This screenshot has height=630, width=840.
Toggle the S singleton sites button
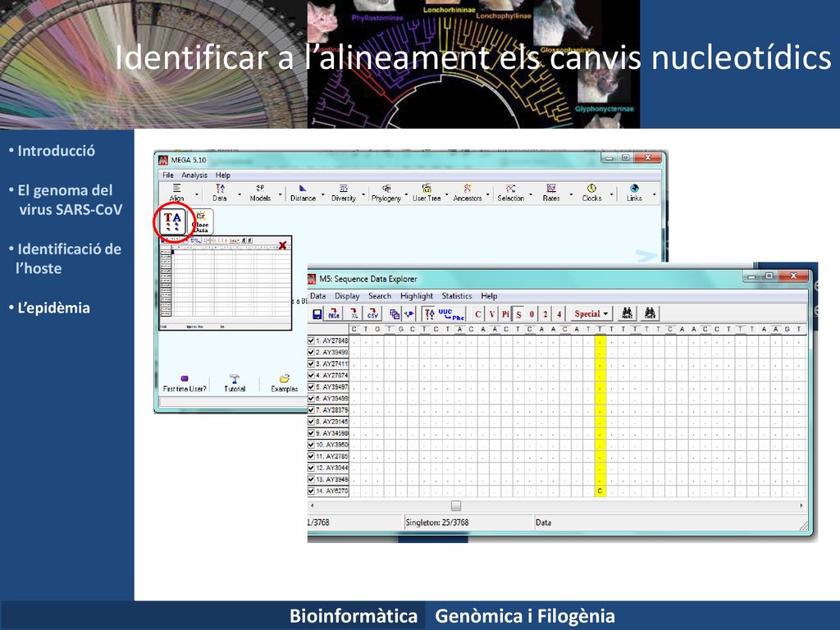(x=518, y=314)
